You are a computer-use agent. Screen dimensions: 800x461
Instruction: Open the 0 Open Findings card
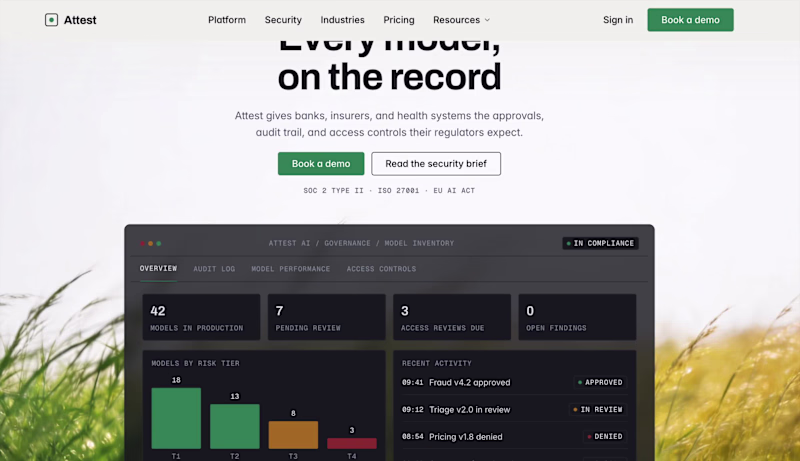tap(577, 317)
